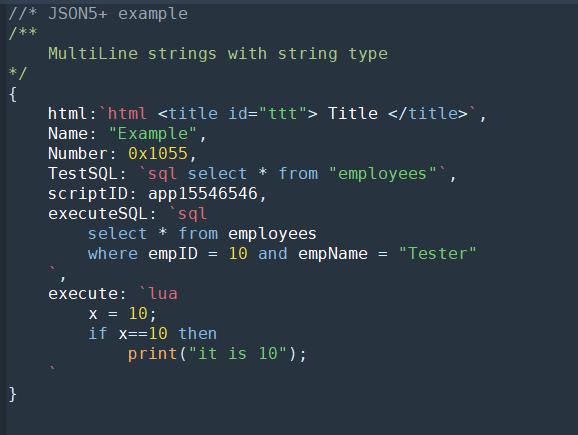Click the "select" keyword in TestSQL line
Screen dimensions: 578x435
(217, 173)
